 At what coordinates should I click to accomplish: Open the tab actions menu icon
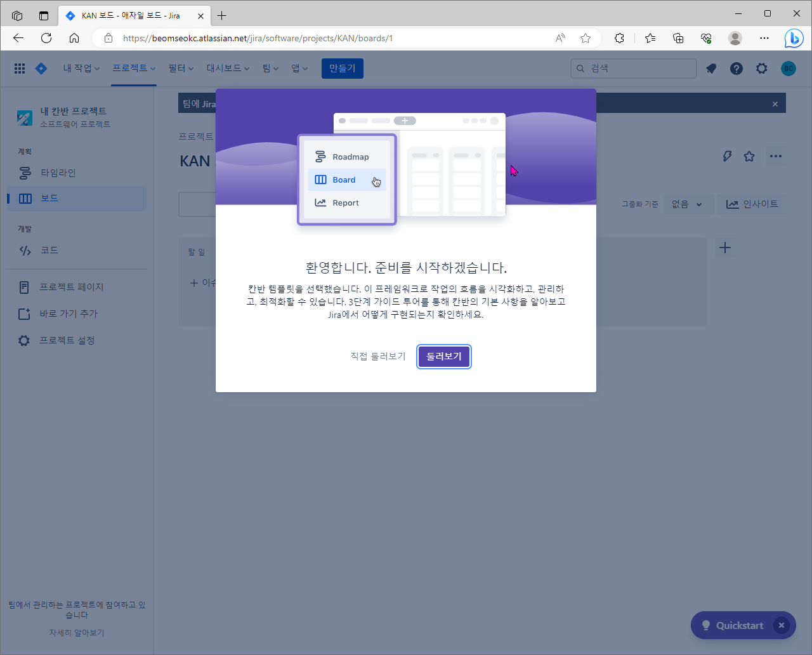(x=44, y=15)
